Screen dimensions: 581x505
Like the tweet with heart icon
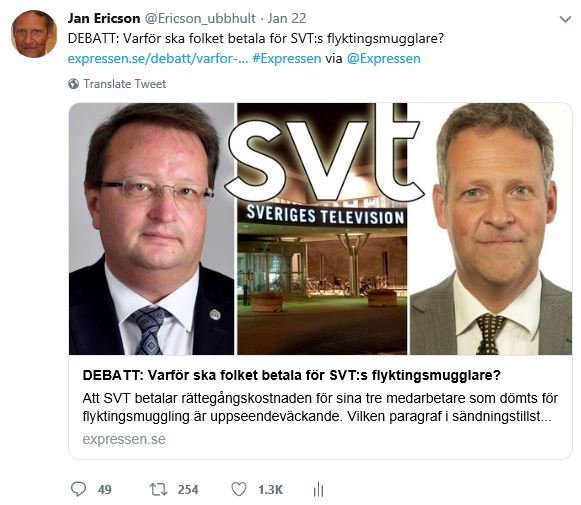click(x=239, y=489)
